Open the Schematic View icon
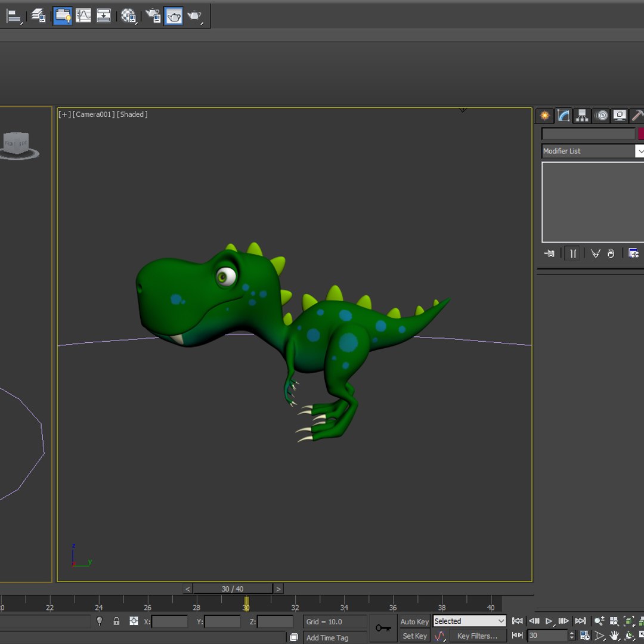The height and width of the screenshot is (644, 644). click(104, 16)
